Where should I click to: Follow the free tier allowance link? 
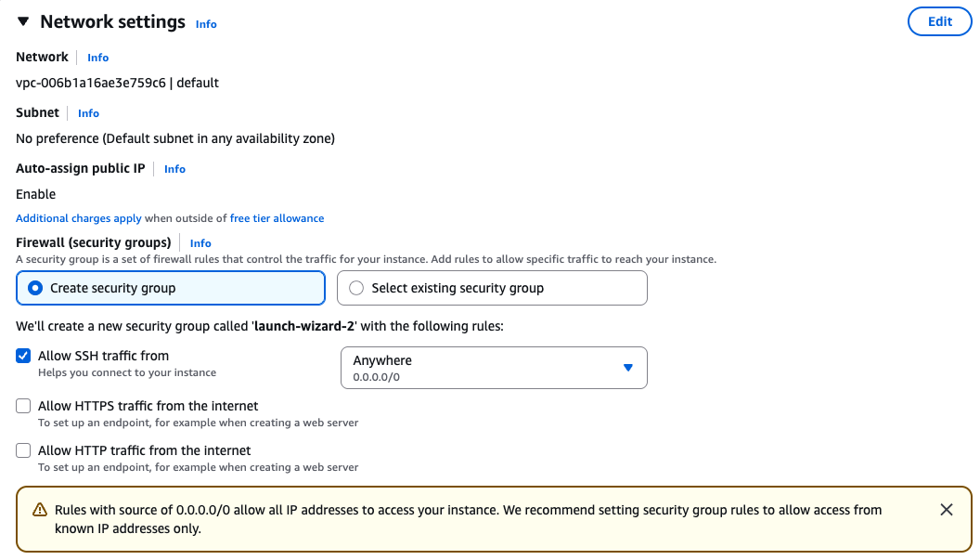[277, 218]
